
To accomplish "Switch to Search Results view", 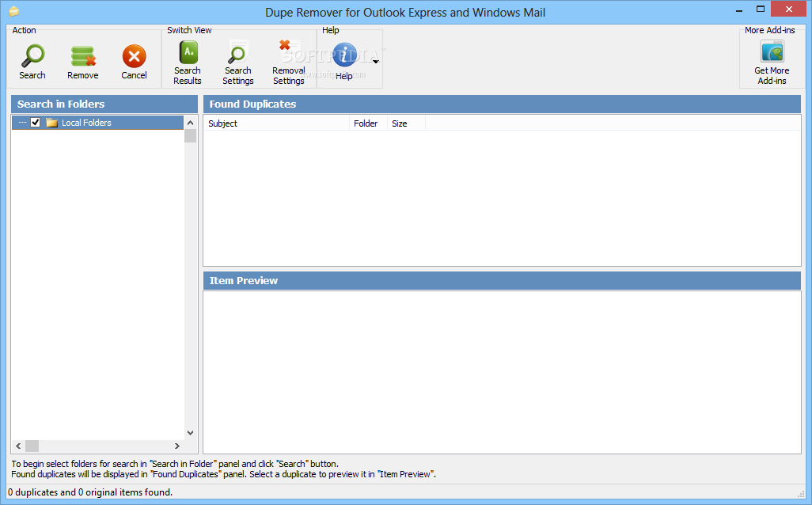I will (188, 63).
